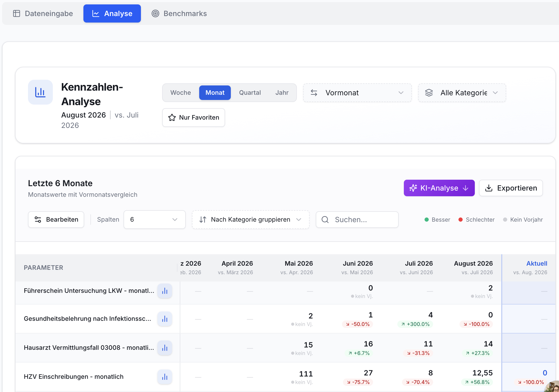The height and width of the screenshot is (392, 559).
Task: Open chart for Führerschein Untersuchung LKW row
Action: pyautogui.click(x=165, y=291)
